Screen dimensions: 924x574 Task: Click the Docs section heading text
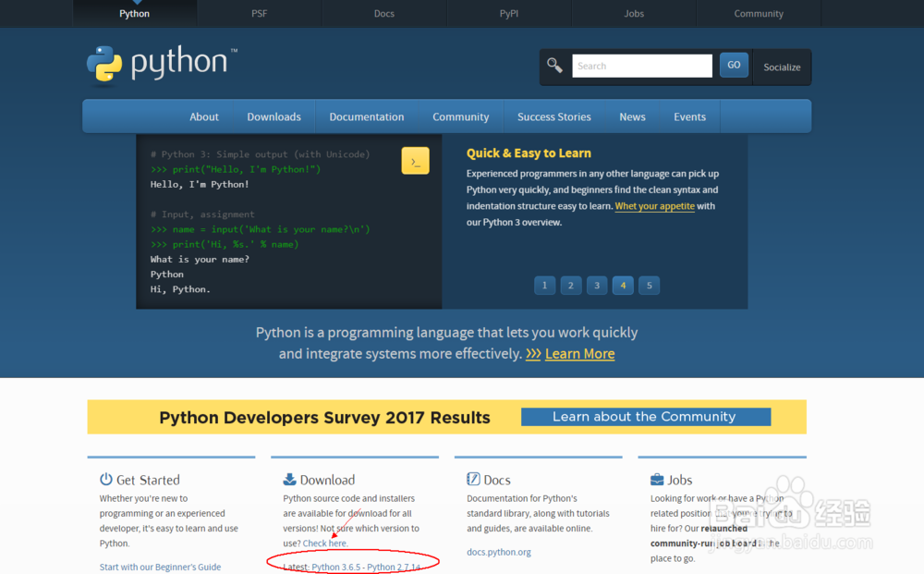coord(497,480)
